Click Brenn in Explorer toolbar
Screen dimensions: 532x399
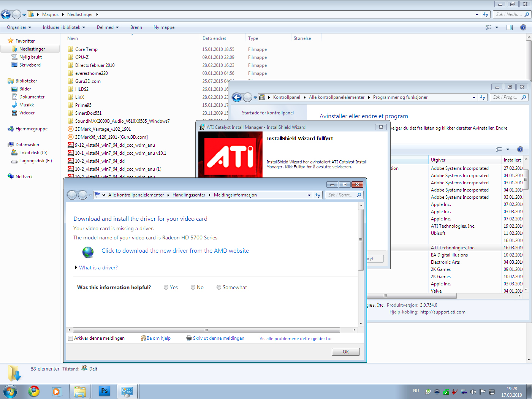(136, 27)
